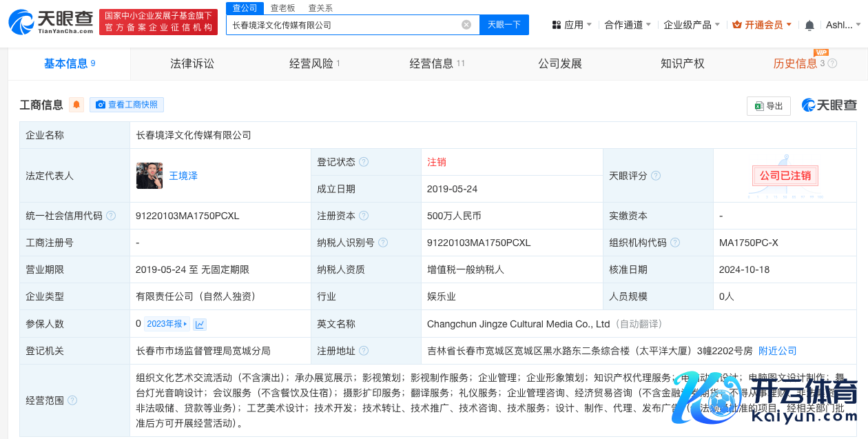868x439 pixels.
Task: Click help icon next to 历史信息 tab
Action: pyautogui.click(x=832, y=63)
